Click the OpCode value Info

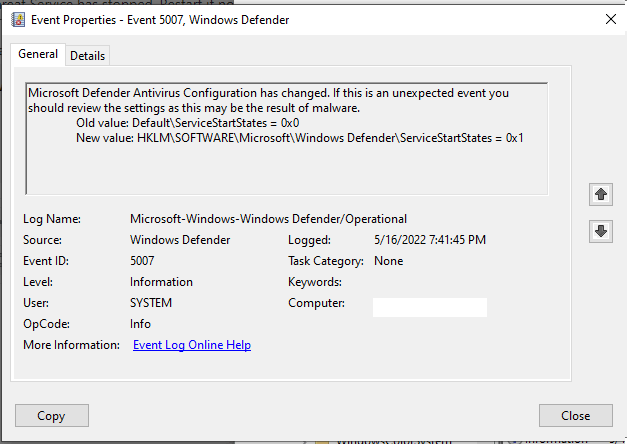point(140,324)
